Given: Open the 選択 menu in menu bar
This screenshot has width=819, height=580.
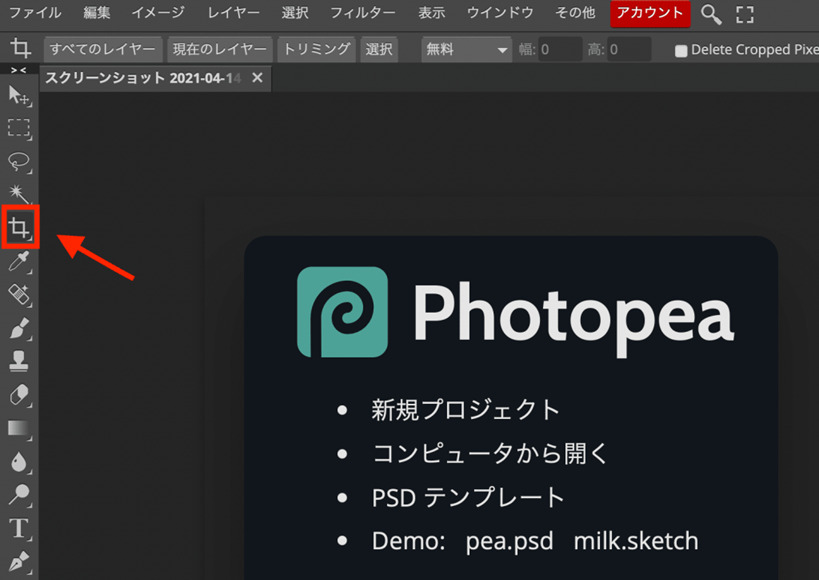Looking at the screenshot, I should coord(295,13).
